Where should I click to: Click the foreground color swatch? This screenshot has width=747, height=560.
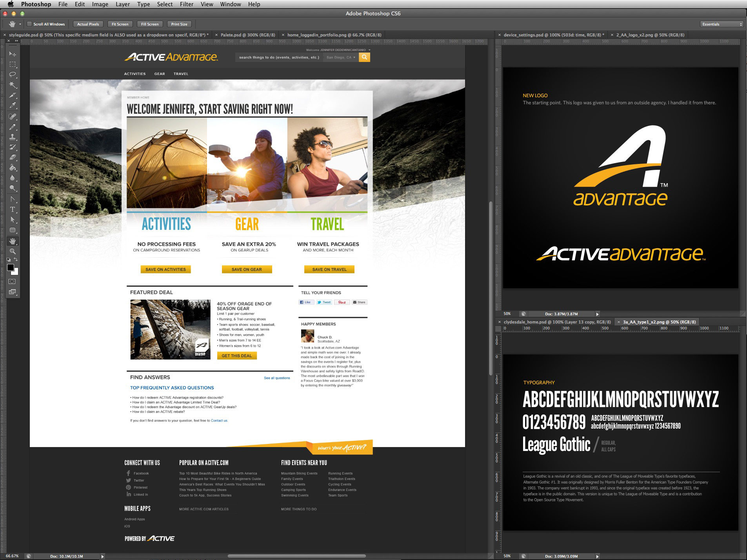click(x=11, y=267)
